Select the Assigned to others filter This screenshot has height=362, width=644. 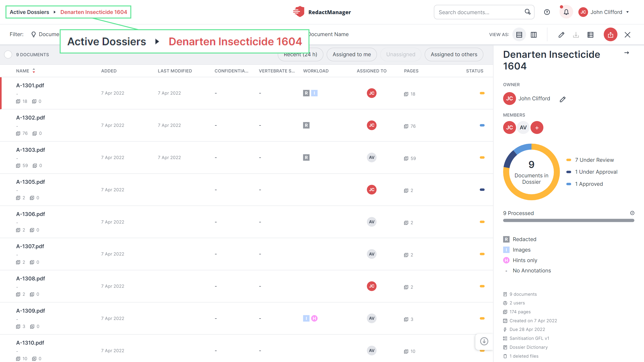pyautogui.click(x=454, y=54)
